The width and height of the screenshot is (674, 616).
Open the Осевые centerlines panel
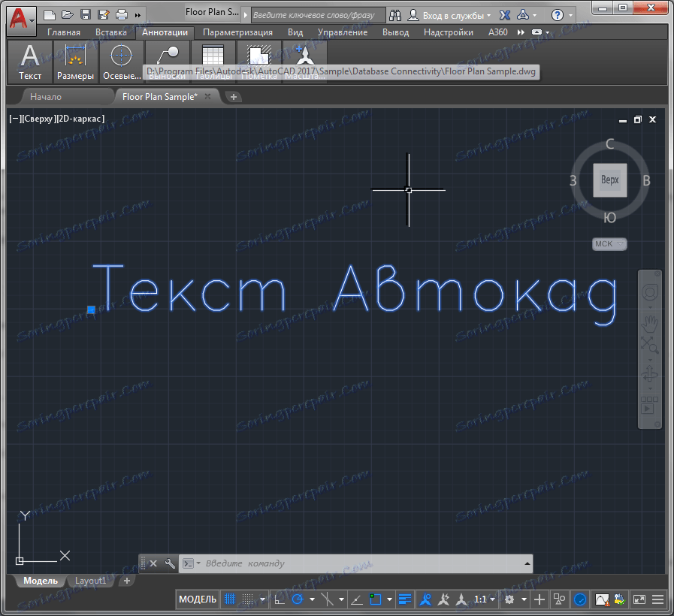[x=122, y=62]
